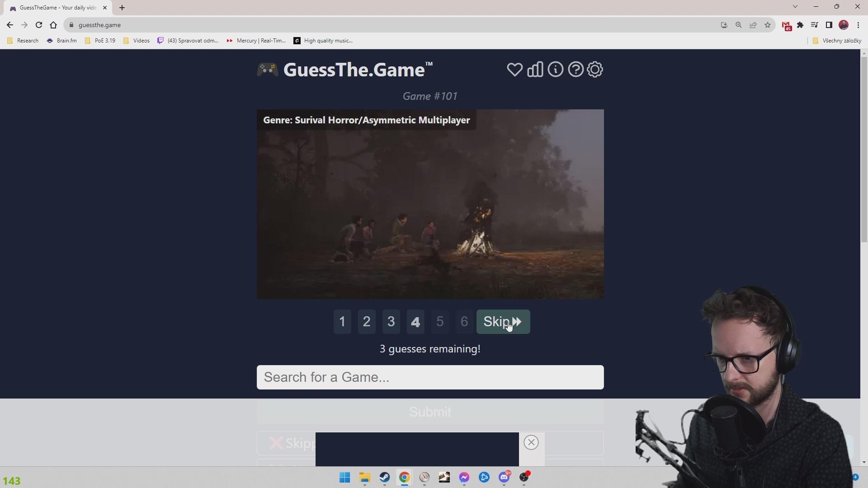The height and width of the screenshot is (488, 868).
Task: Open the Gmail extension icon
Action: 787,26
